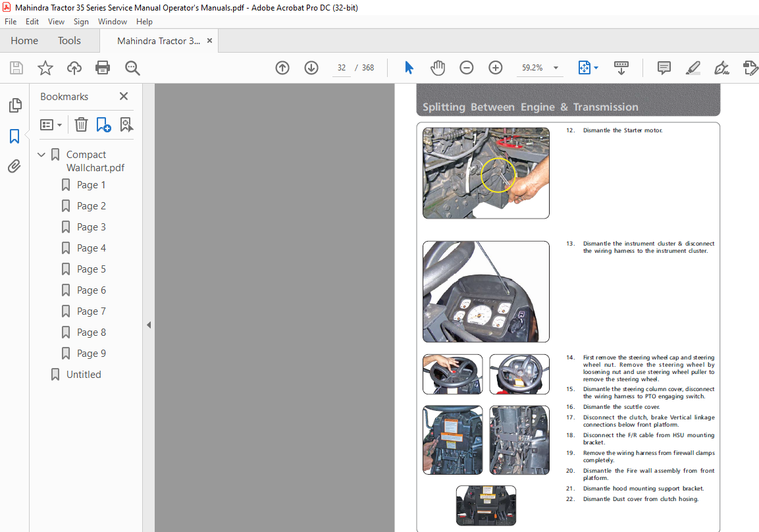Jump to Page 3 bookmark
Viewport: 759px width, 532px height.
pyautogui.click(x=91, y=227)
